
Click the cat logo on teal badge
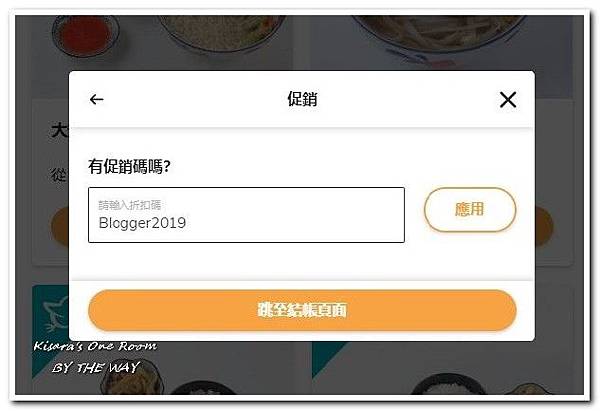click(56, 316)
